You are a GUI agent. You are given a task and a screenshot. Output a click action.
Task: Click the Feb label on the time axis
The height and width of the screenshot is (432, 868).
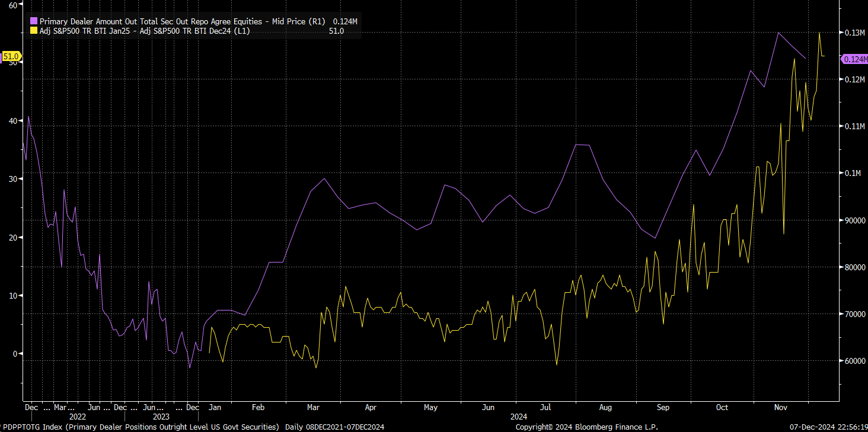258,408
